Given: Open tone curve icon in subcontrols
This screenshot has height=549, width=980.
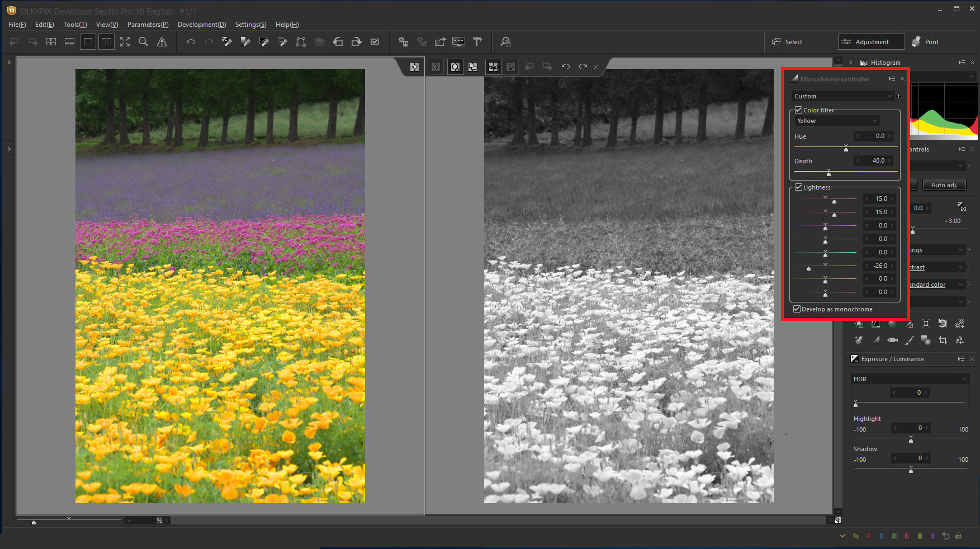Looking at the screenshot, I should [x=875, y=324].
